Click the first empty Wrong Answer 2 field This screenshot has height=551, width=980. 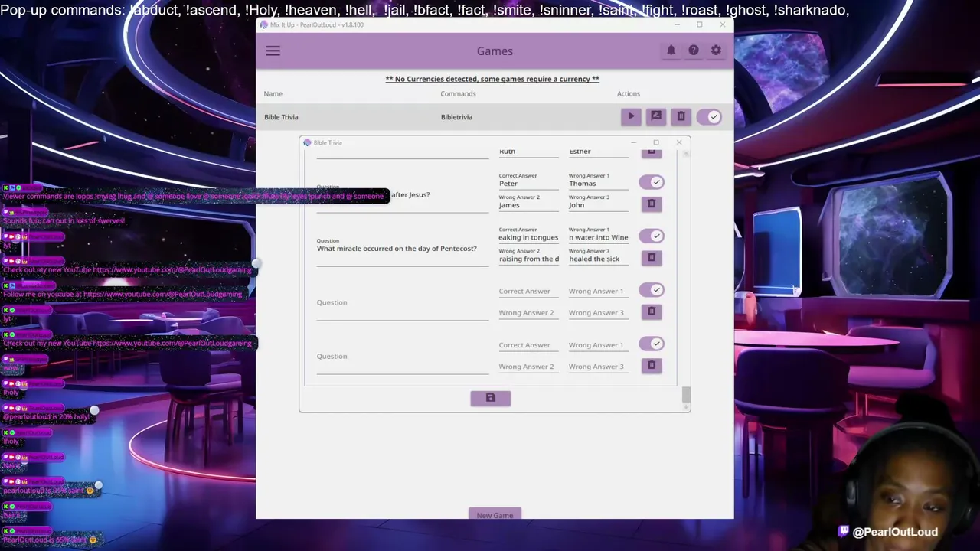528,313
